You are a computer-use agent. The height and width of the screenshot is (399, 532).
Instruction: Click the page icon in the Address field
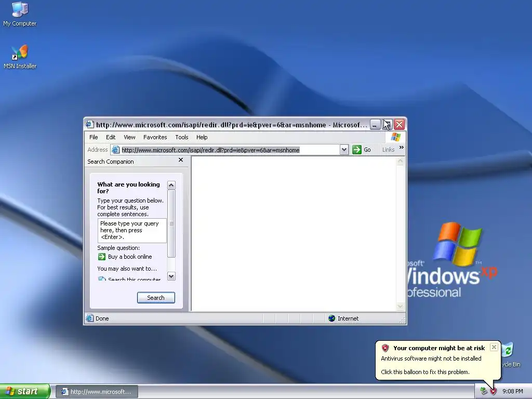click(116, 150)
